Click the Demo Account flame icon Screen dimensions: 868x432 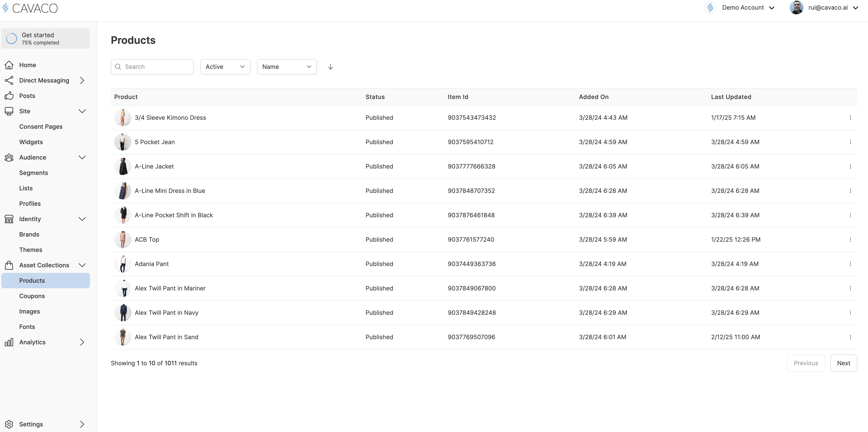[x=710, y=7]
